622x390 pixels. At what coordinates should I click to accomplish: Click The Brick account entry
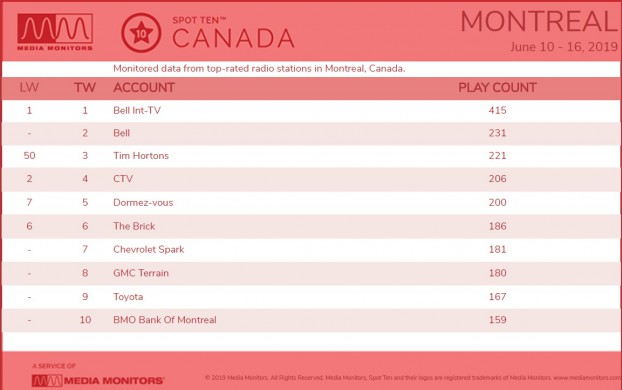click(x=134, y=226)
